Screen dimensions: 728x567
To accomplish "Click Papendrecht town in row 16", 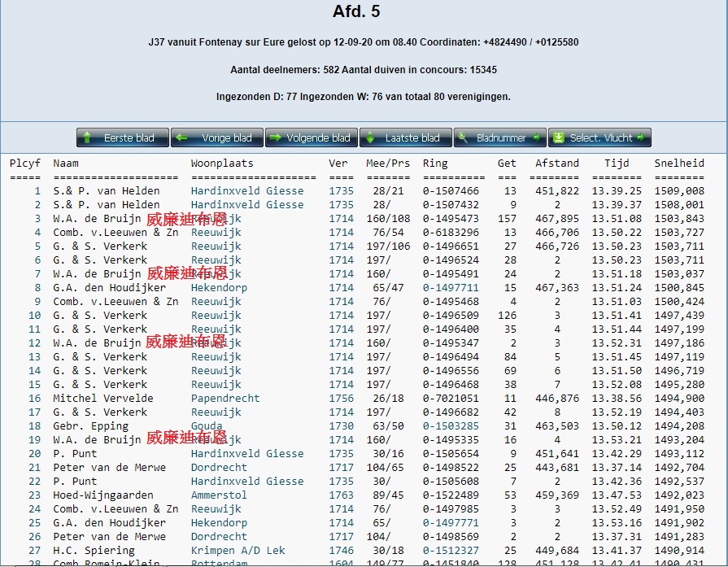I will click(225, 399).
